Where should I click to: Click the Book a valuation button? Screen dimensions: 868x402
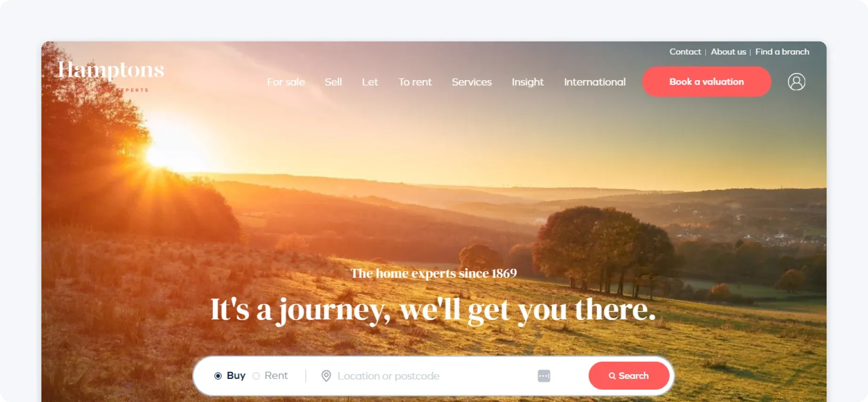[707, 81]
